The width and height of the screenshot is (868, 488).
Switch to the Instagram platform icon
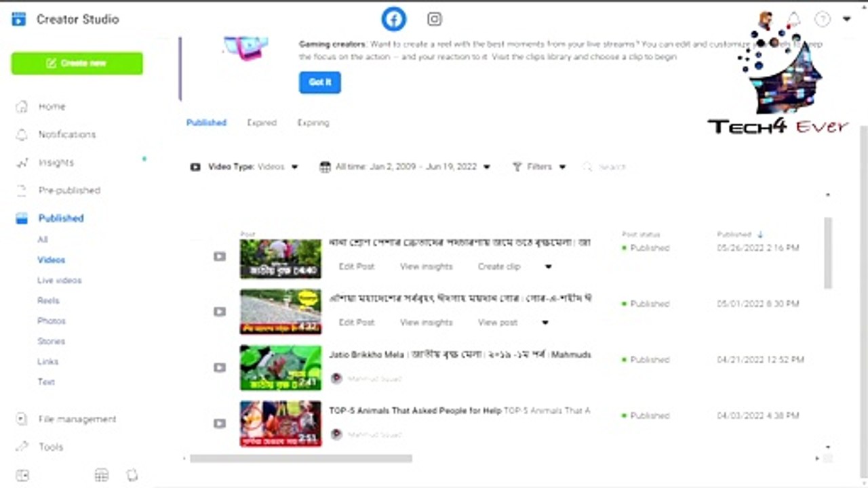coord(435,19)
